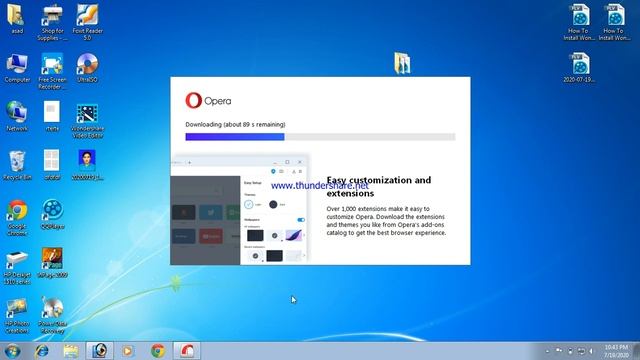The height and width of the screenshot is (360, 640).
Task: Open the portrait photo file on desktop
Action: point(87,165)
